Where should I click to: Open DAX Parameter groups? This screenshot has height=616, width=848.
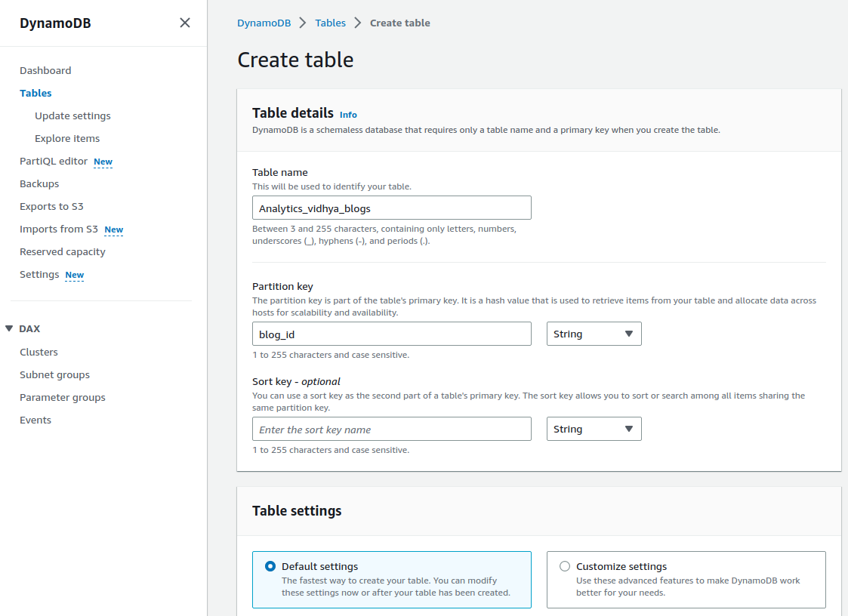(62, 398)
